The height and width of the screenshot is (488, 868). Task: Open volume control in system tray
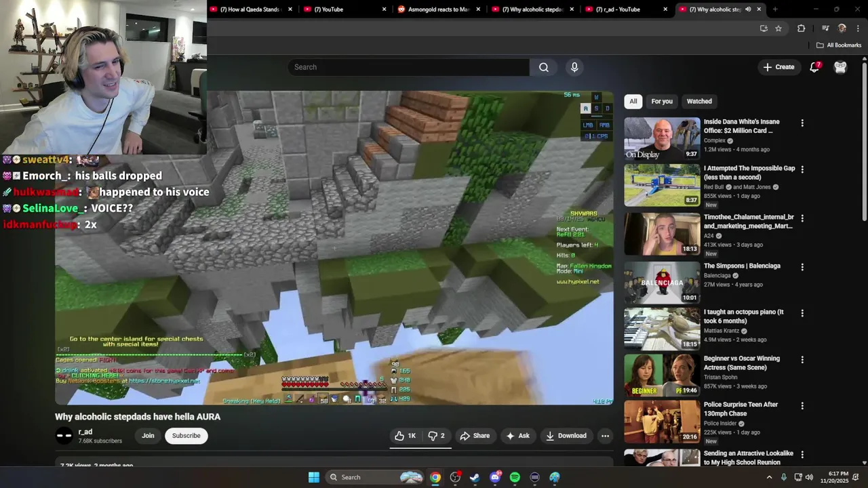click(809, 477)
